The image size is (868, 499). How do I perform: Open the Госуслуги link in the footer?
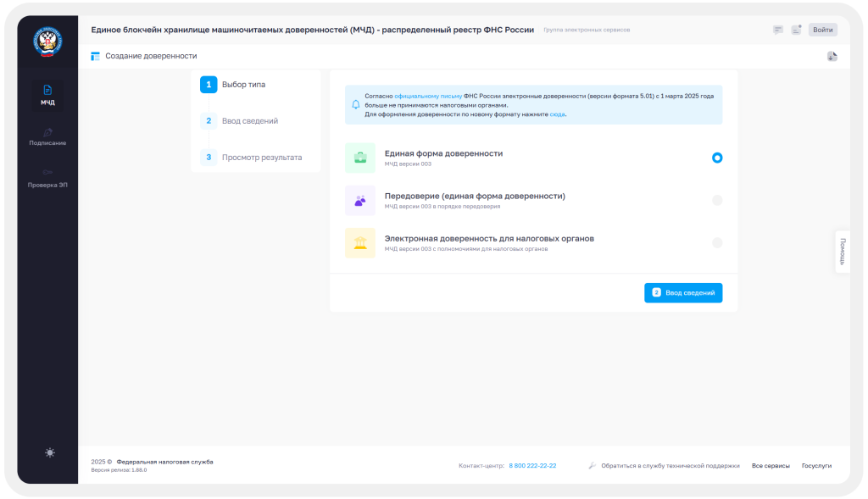(816, 465)
